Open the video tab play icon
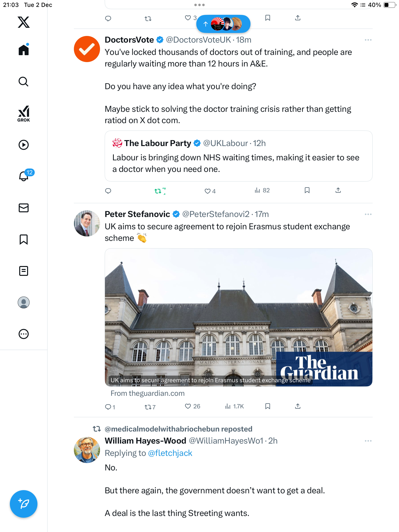Image resolution: width=399 pixels, height=532 pixels. [24, 145]
